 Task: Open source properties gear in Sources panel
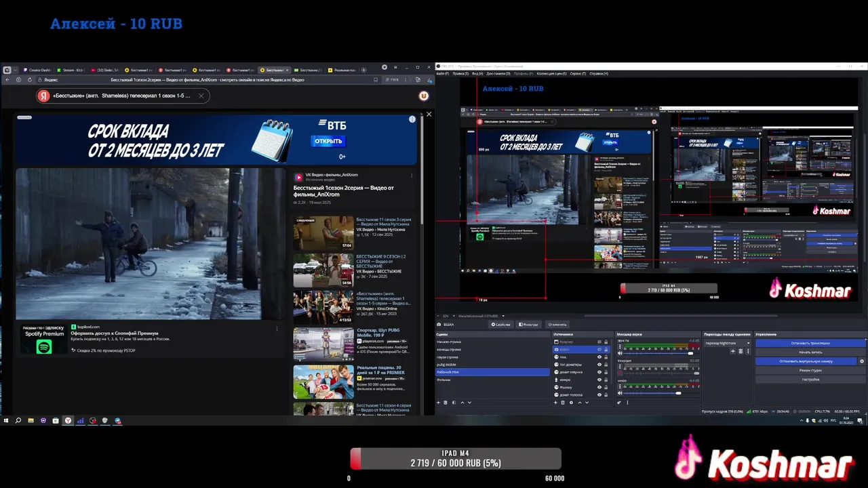571,403
